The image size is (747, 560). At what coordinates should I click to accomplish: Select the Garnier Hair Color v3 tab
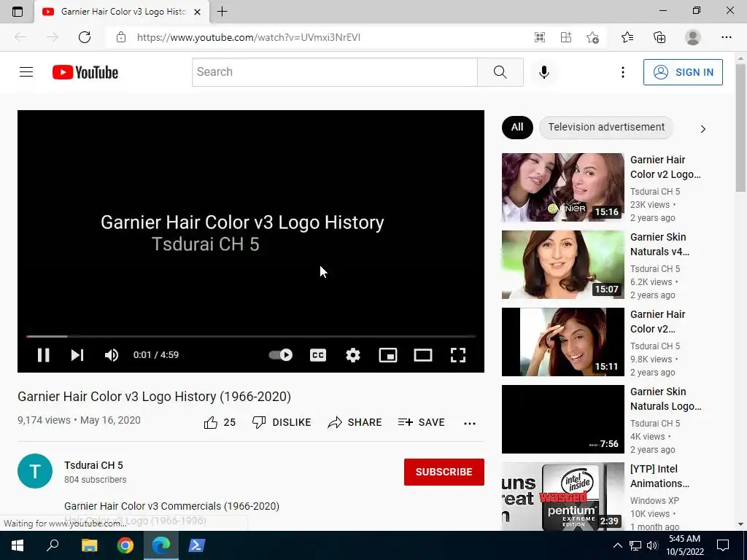[122, 12]
